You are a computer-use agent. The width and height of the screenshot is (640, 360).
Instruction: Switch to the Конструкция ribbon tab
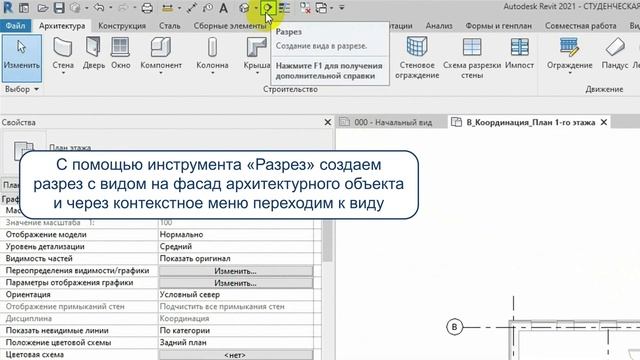122,26
